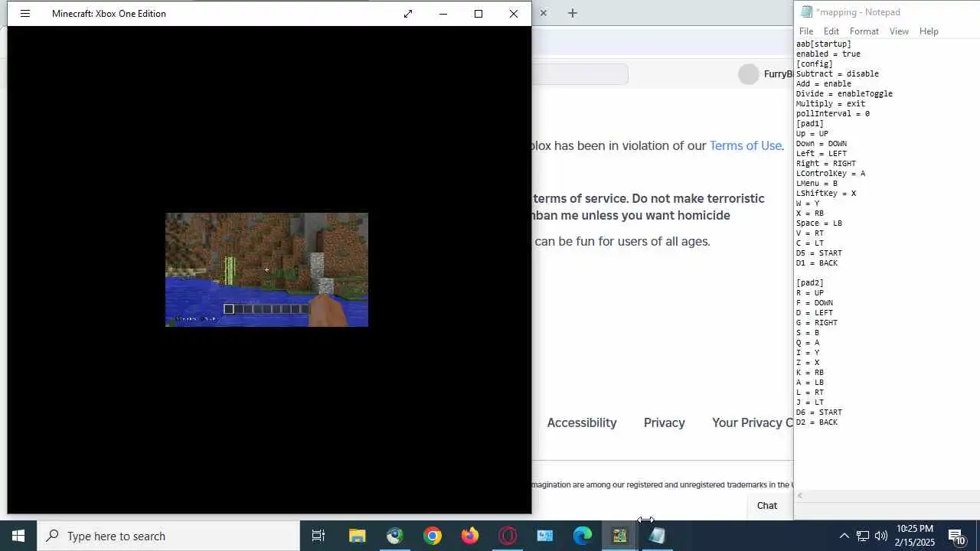Click 'D6 = START' line in Notepad

coord(819,412)
